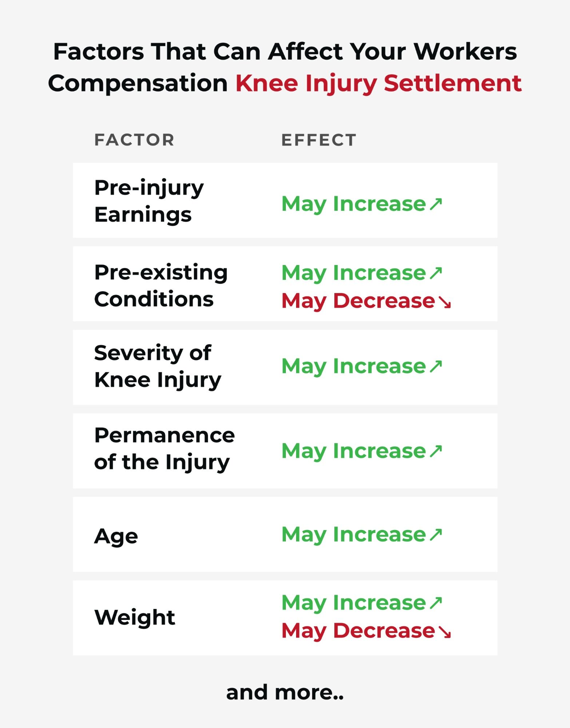Click the up arrow for Permanence of the Injury
This screenshot has width=570, height=728.
pyautogui.click(x=435, y=451)
